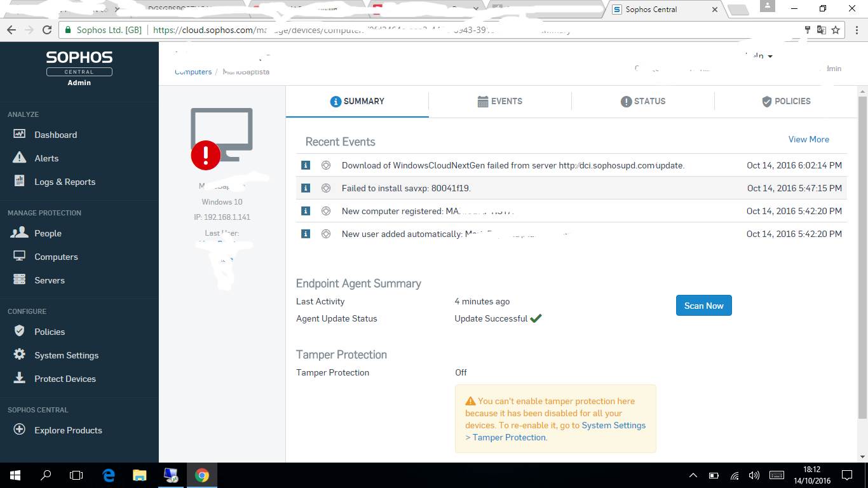
Task: Click the Explore Products plus icon
Action: pos(20,430)
